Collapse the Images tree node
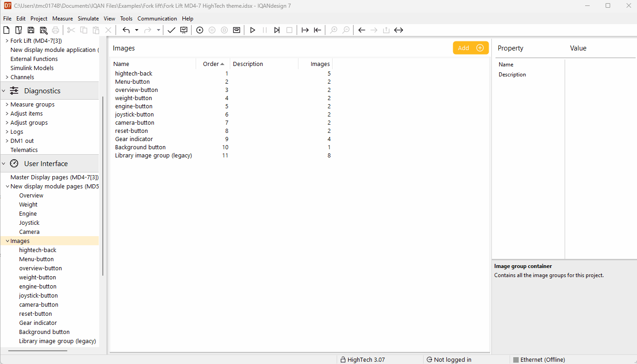 coord(7,241)
